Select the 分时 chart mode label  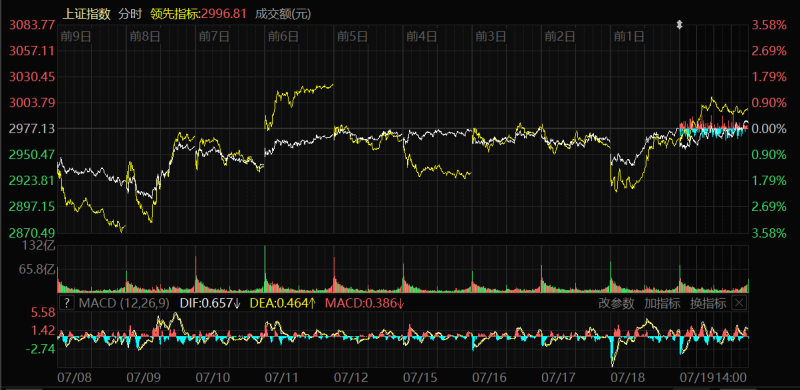click(130, 14)
